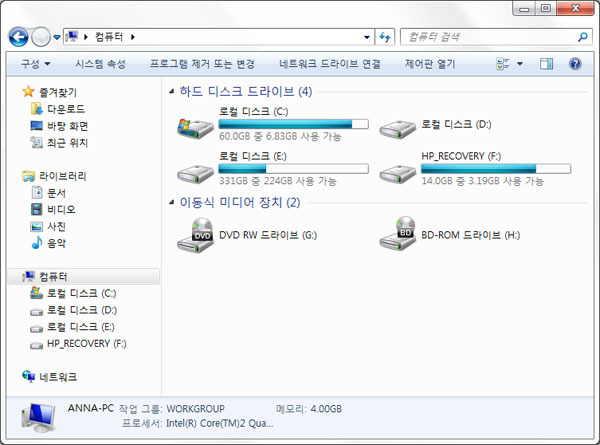Viewport: 600px width, 445px height.
Task: Open 비디오 library
Action: [x=61, y=209]
